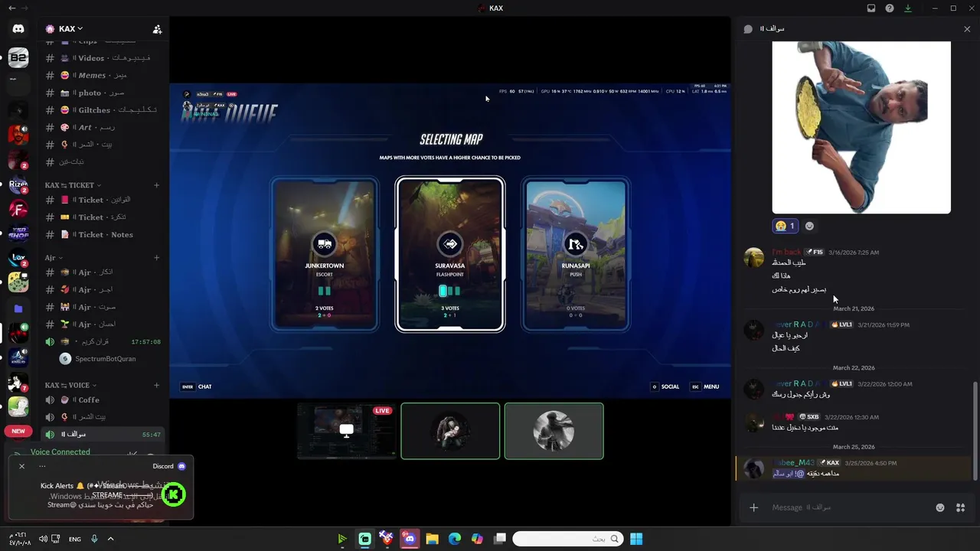This screenshot has width=980, height=551.
Task: Collapse the KAX TICKET category
Action: coord(73,185)
